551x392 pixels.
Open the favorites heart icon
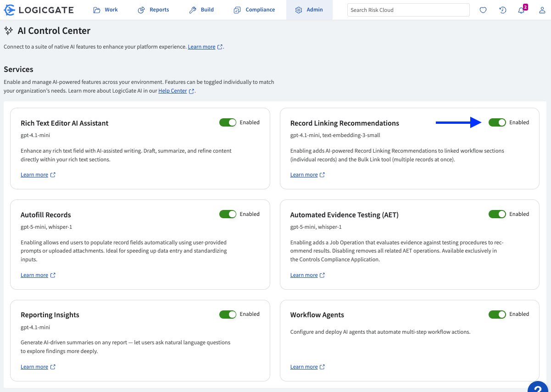pyautogui.click(x=483, y=10)
